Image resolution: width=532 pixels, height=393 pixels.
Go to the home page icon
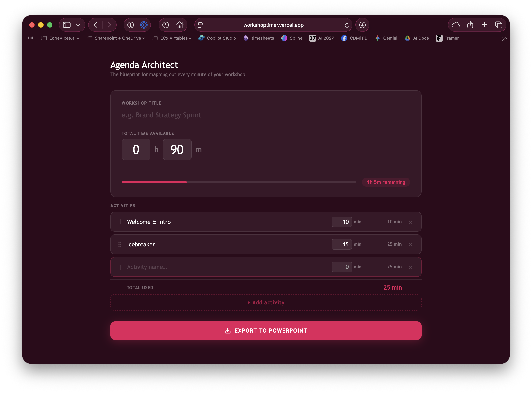tap(179, 25)
